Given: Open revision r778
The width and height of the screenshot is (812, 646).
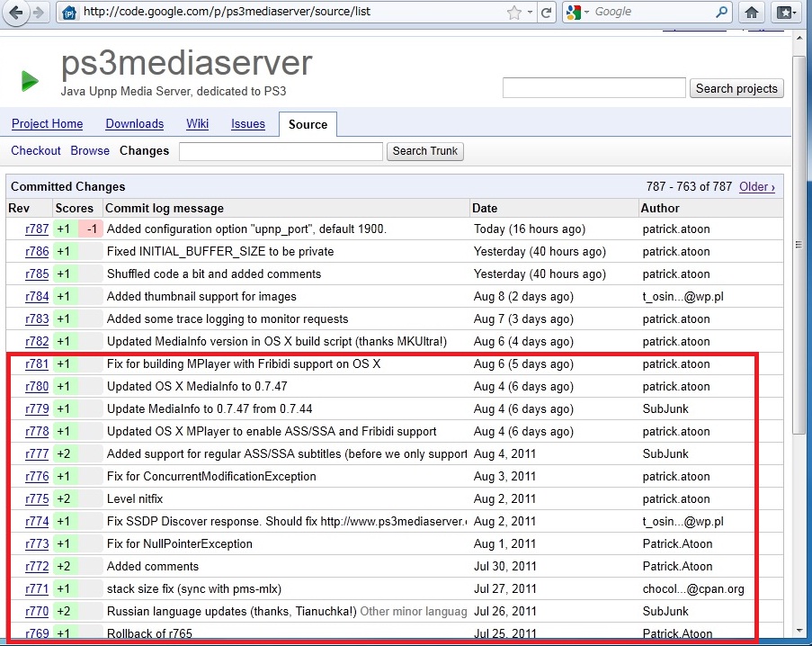Looking at the screenshot, I should click(37, 432).
